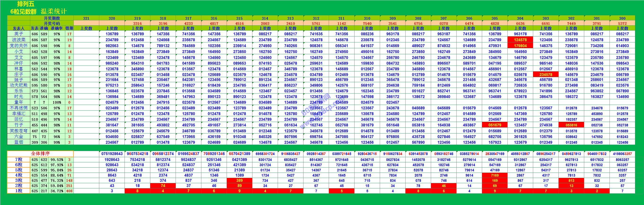Viewport: 644px width, 205px height.
Task: Select author name 功夫肥熊
Action: pyautogui.click(x=18, y=85)
